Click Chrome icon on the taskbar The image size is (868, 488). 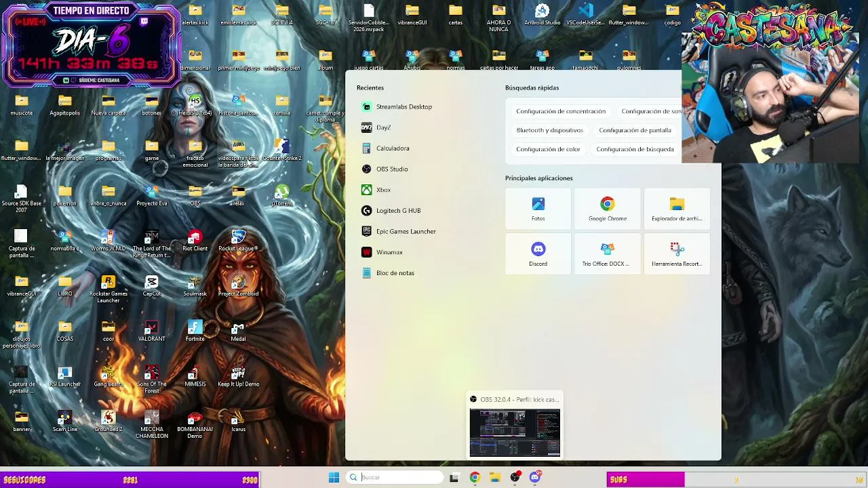pos(475,478)
